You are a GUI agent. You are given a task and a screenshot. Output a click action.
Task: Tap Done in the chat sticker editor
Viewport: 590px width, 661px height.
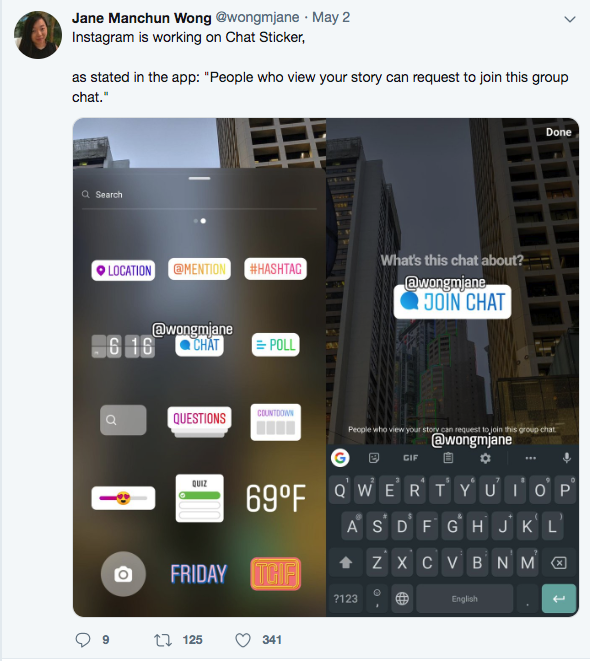pos(558,132)
